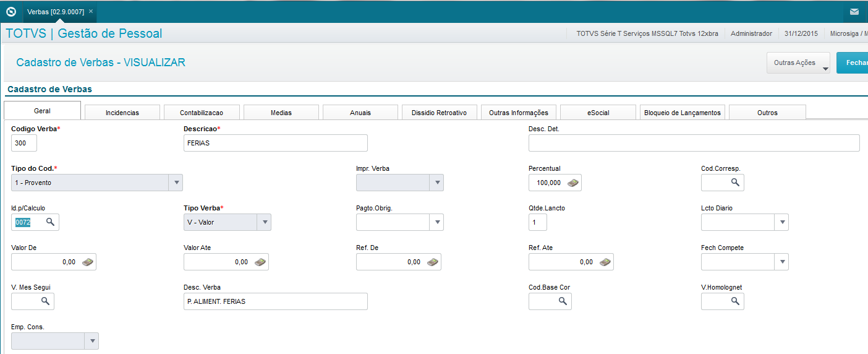Screen dimensions: 868x354
Task: Click the Cod.Corresp. input field
Action: click(723, 183)
